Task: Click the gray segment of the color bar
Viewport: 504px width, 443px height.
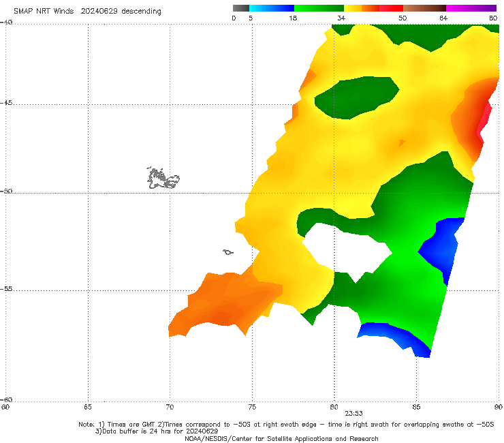Action: tap(240, 8)
